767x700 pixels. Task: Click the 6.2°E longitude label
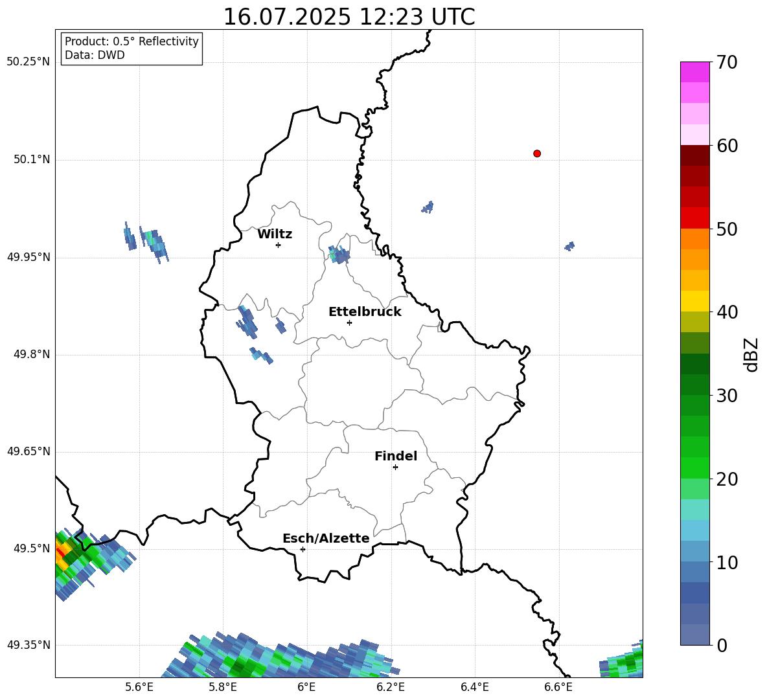tap(391, 687)
